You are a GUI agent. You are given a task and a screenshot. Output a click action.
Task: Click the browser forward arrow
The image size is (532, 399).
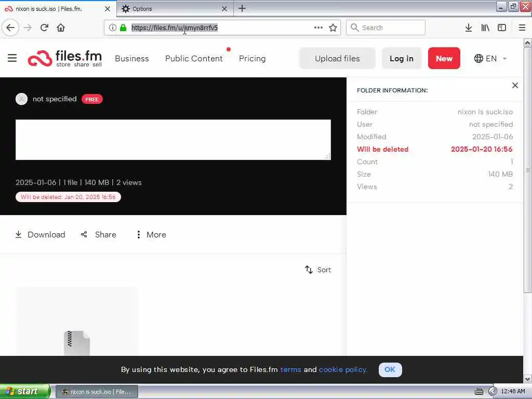pyautogui.click(x=28, y=28)
